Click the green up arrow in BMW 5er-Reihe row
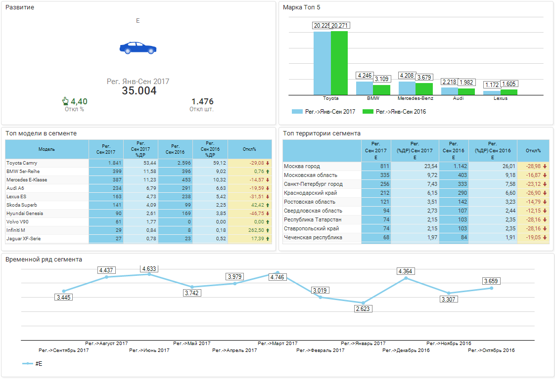 268,172
